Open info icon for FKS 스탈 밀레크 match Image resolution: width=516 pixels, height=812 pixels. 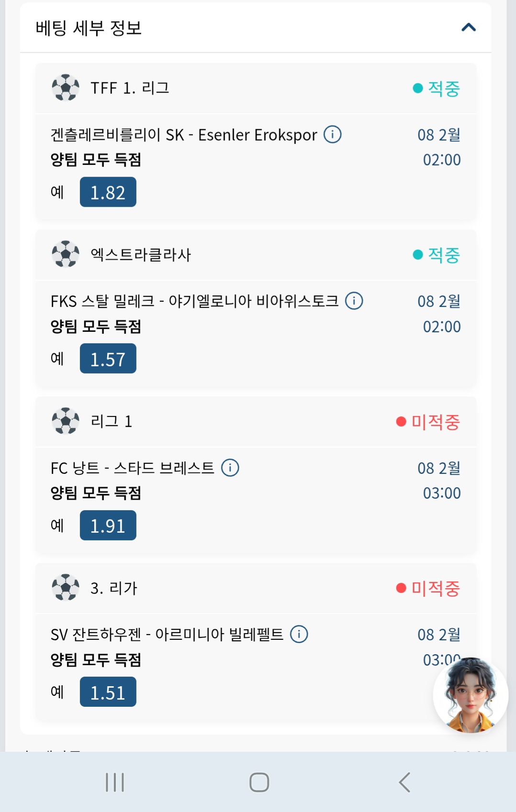[354, 301]
